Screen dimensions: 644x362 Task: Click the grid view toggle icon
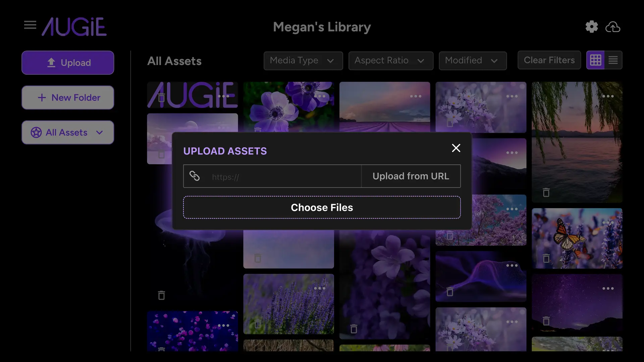596,60
